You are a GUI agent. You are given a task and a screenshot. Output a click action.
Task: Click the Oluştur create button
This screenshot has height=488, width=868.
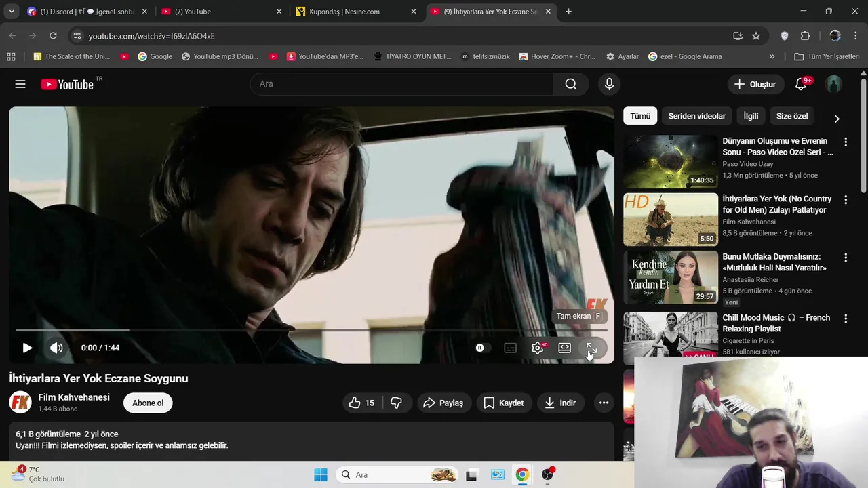click(755, 84)
